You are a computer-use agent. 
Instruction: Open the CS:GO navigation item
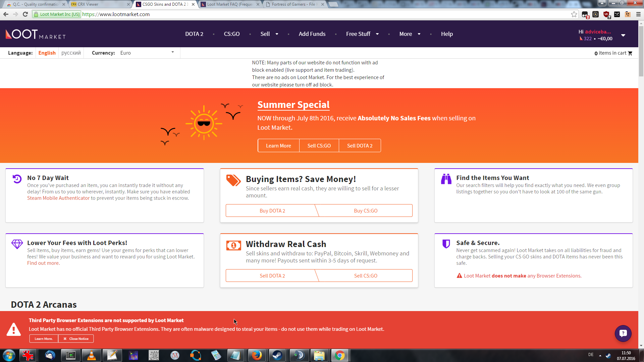tap(231, 34)
